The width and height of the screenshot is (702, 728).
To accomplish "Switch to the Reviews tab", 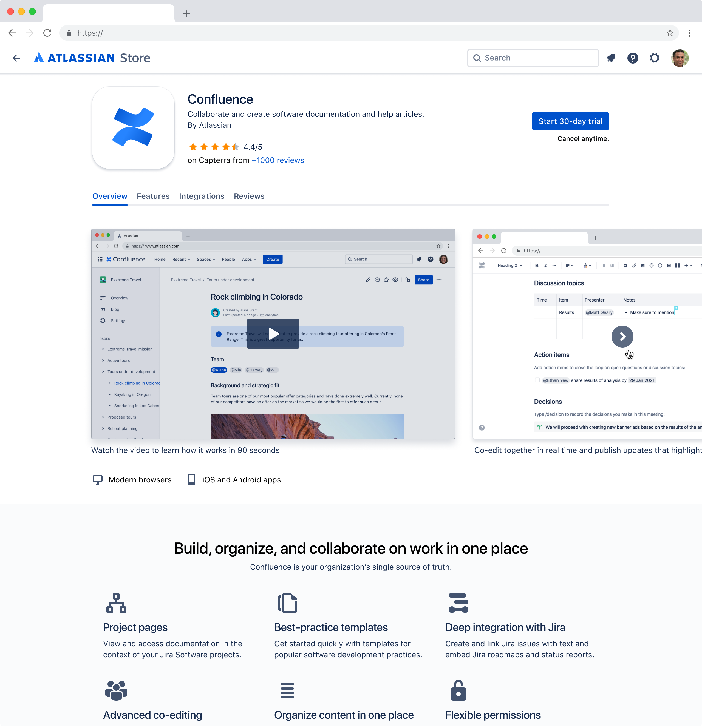I will 249,196.
